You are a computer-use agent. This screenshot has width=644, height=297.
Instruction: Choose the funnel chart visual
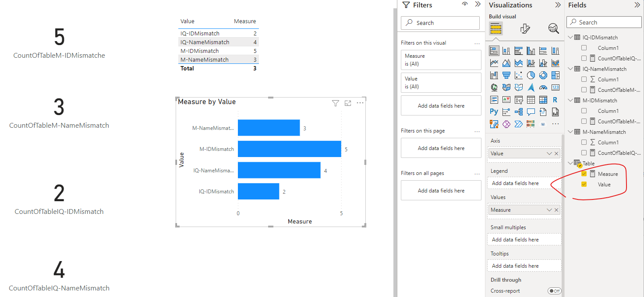pos(506,75)
